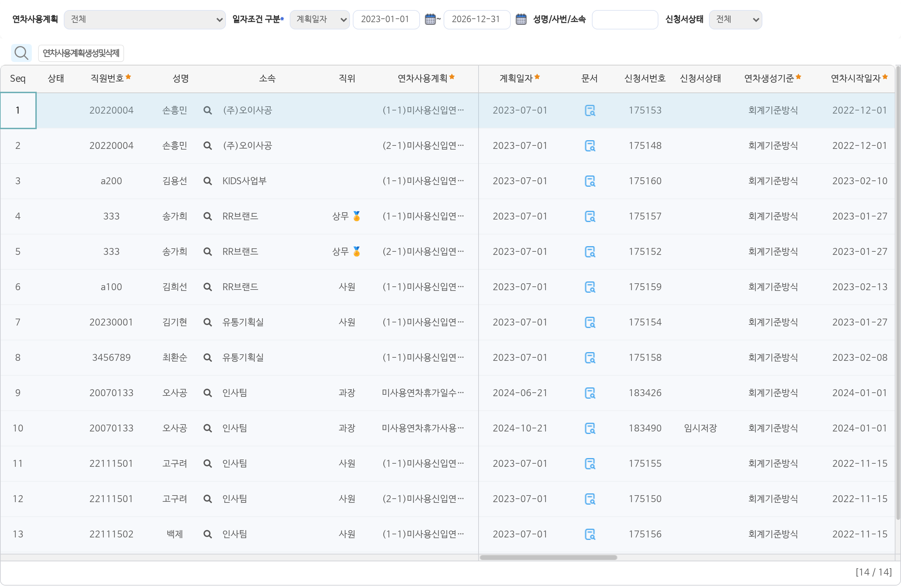Click employee lookup icon beside 백제
901x588 pixels.
208,534
